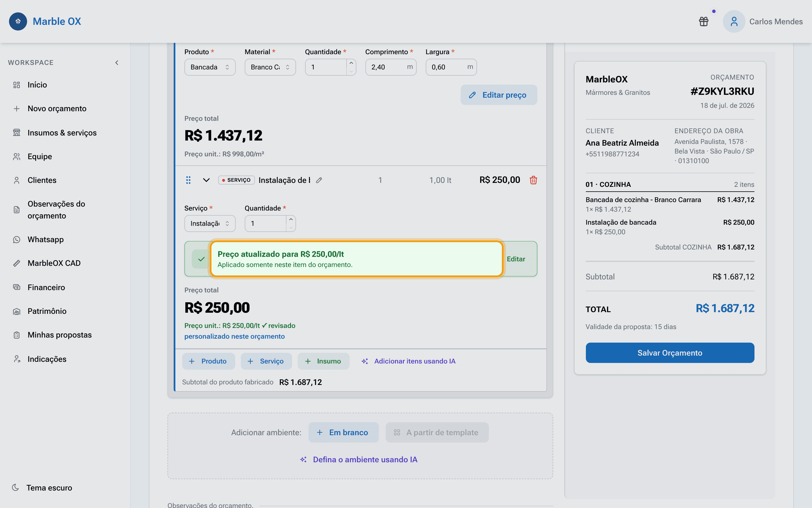Image resolution: width=812 pixels, height=508 pixels.
Task: Open Clientes section
Action: [x=42, y=180]
